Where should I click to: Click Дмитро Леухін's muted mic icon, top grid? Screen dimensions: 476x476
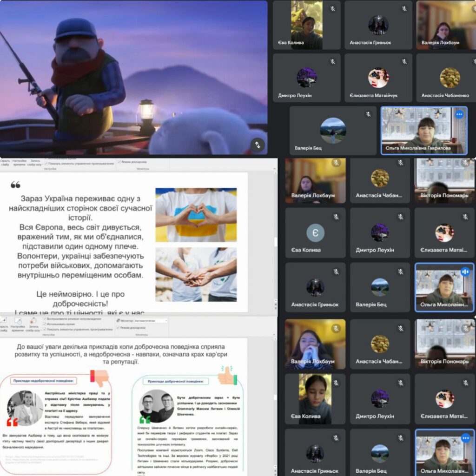coord(333,62)
